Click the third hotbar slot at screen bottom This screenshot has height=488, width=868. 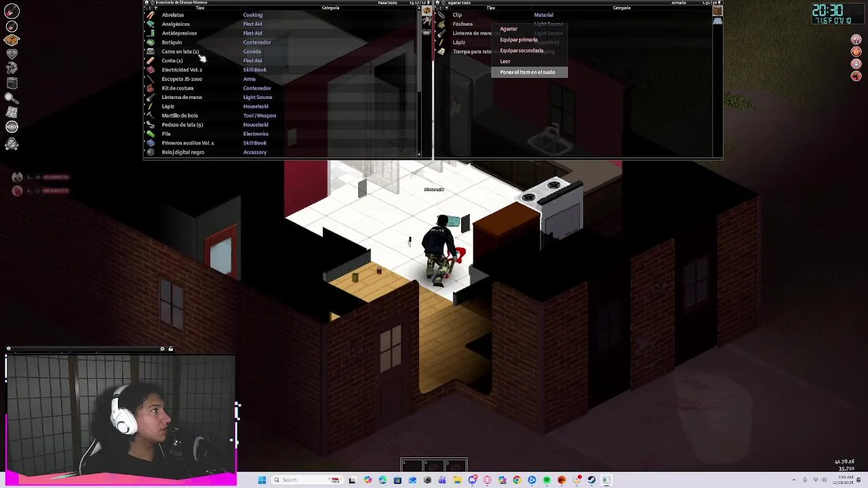456,465
